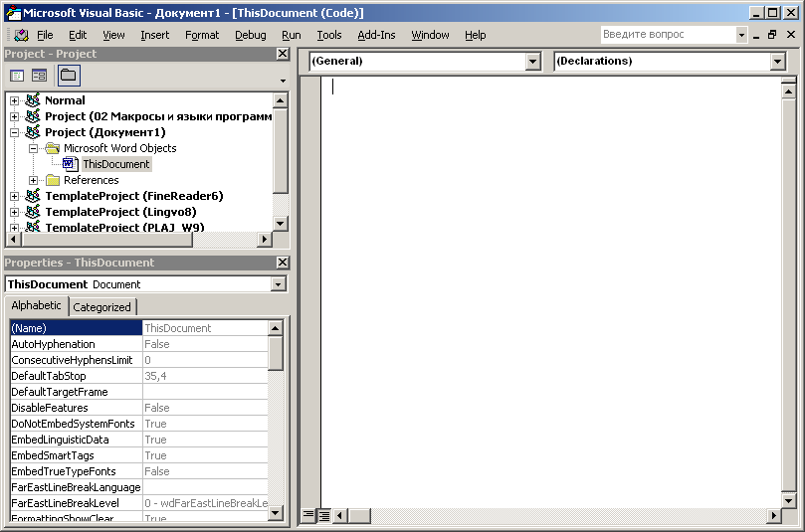Open the Add-Ins menu
805x532 pixels.
(376, 35)
